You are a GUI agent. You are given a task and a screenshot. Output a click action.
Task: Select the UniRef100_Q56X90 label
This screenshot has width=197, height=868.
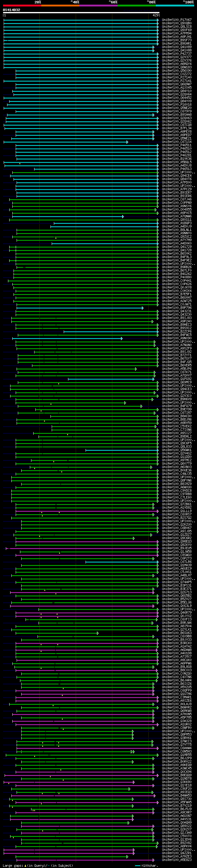coord(177,71)
